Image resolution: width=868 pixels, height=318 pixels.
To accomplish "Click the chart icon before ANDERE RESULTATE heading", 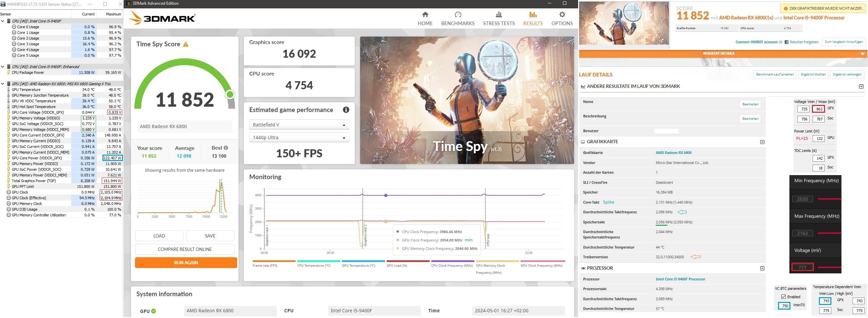I will (x=583, y=87).
